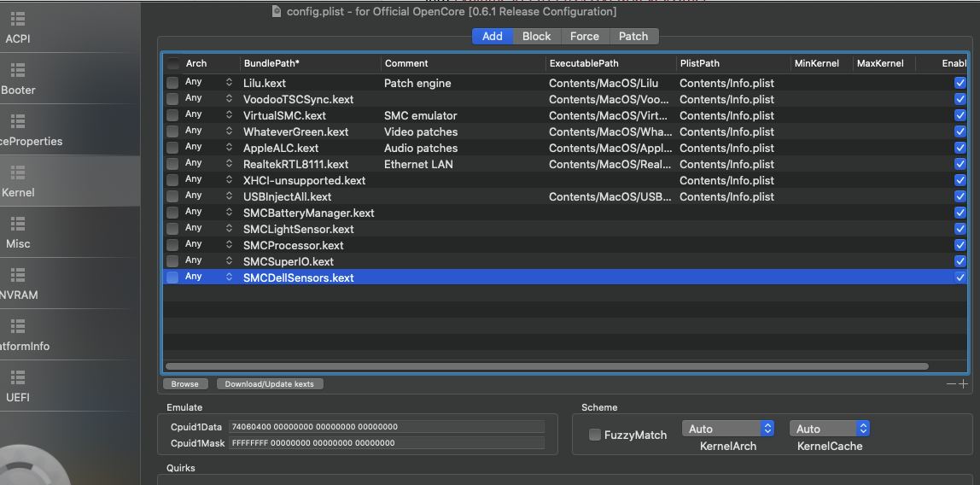Sort by the BundlePath column header
The image size is (980, 485).
tap(310, 63)
